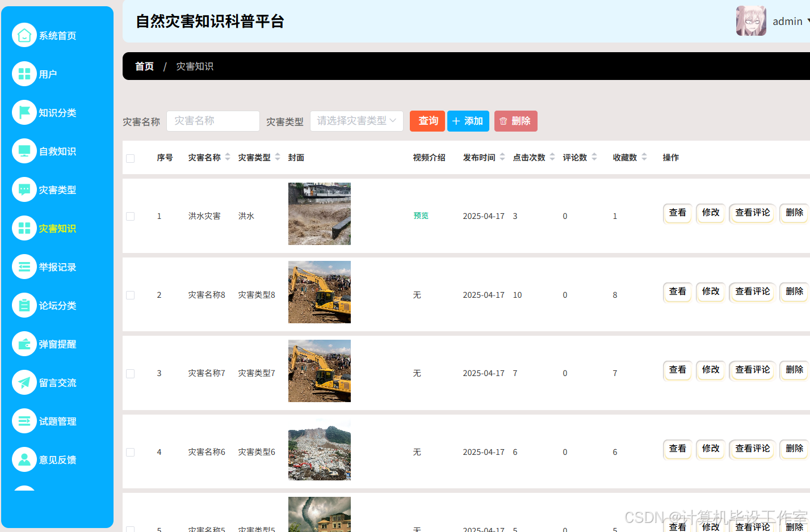The width and height of the screenshot is (810, 532).
Task: Sort table by 收藏数 column
Action: pos(644,157)
